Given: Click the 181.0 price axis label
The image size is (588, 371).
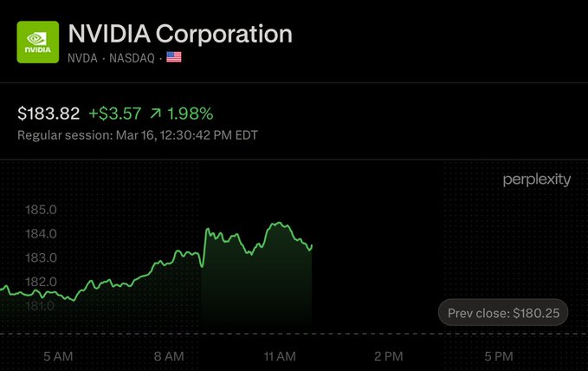Looking at the screenshot, I should pos(42,305).
